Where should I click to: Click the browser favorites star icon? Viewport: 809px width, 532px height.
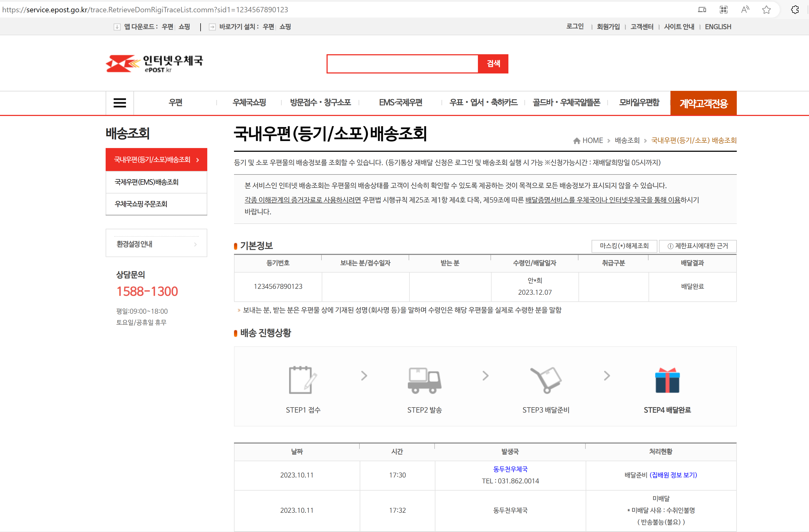tap(766, 10)
